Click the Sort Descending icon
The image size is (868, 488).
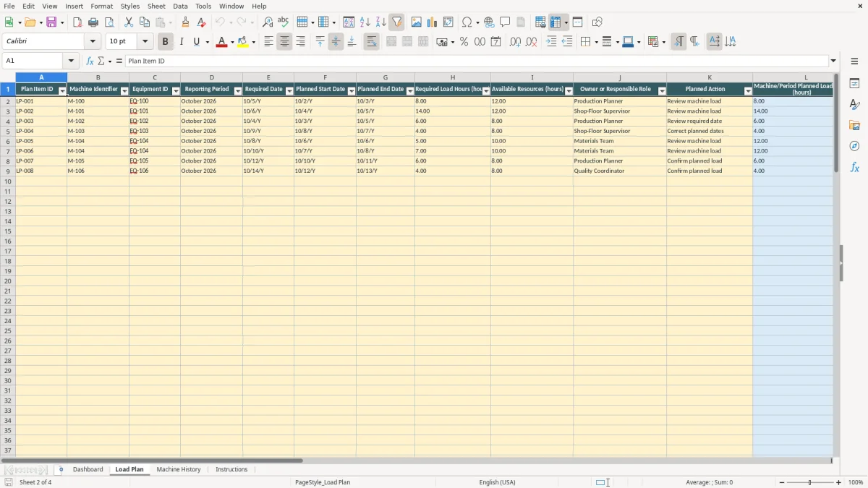click(381, 22)
